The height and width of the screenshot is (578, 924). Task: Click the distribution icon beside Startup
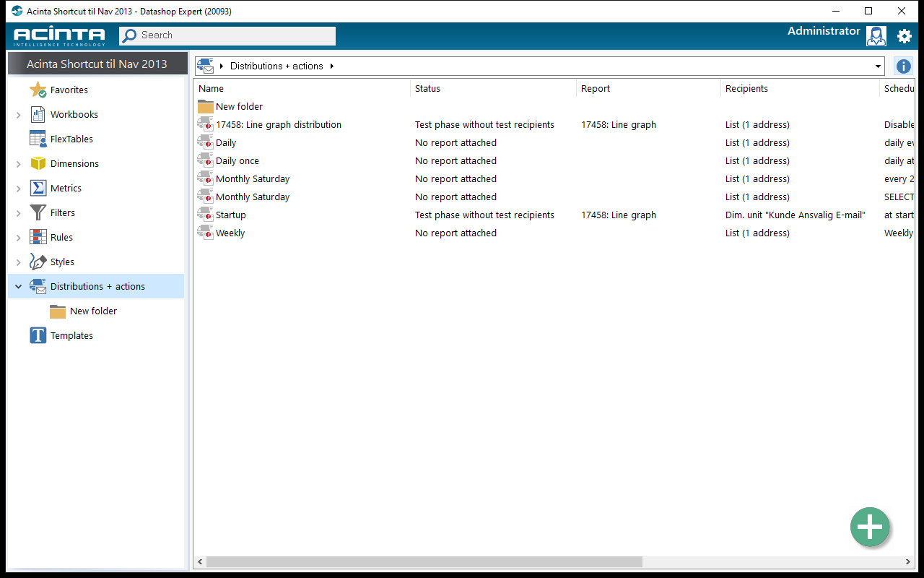[x=205, y=215]
